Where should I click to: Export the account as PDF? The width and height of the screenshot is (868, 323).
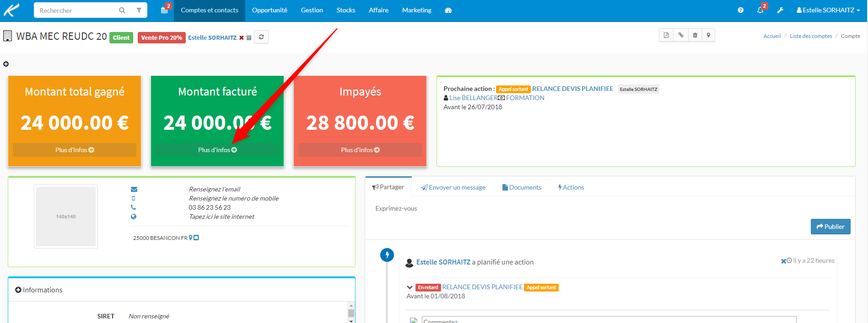[x=666, y=35]
